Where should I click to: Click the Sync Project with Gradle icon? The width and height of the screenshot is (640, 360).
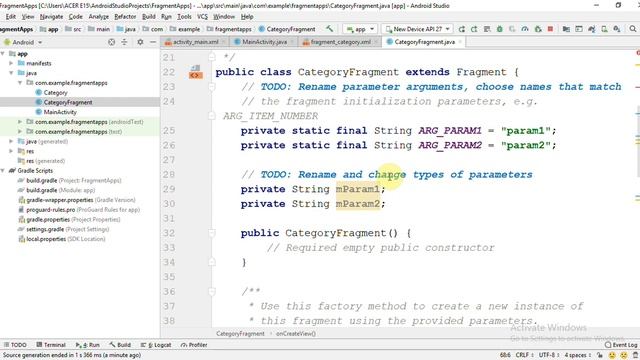pos(591,29)
